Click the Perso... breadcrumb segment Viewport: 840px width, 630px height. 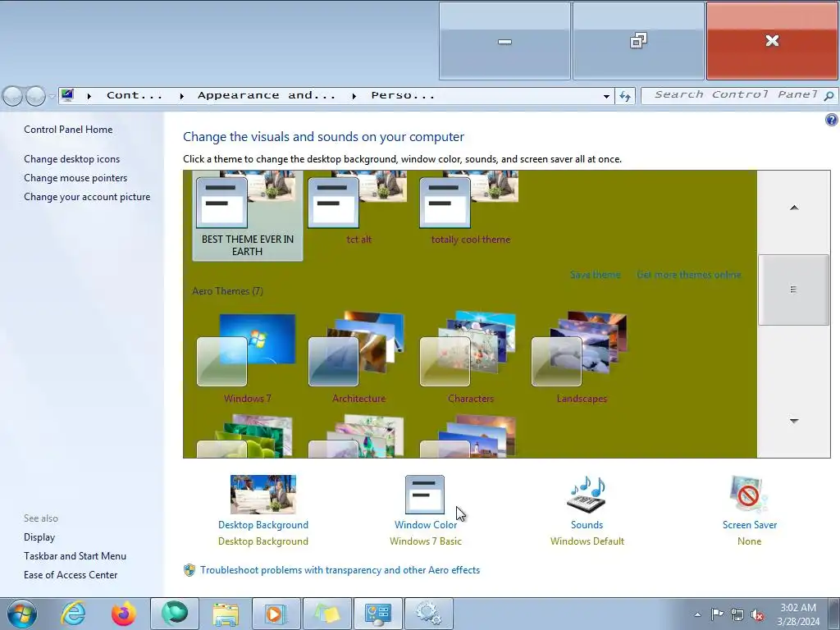coord(403,95)
